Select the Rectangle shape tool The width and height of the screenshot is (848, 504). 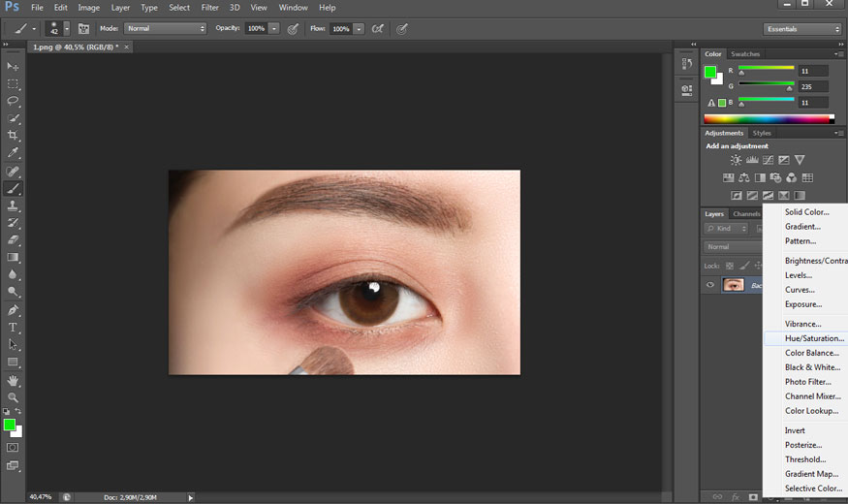click(x=13, y=362)
